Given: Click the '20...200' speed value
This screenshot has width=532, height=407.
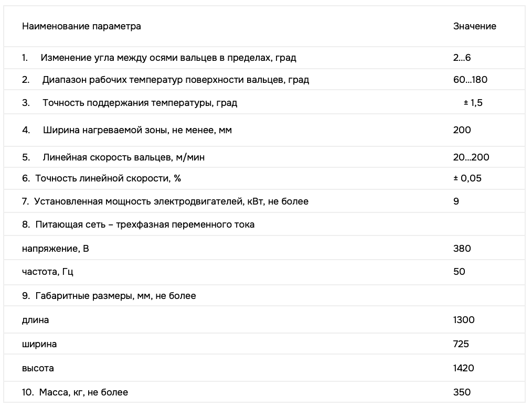Looking at the screenshot, I should pyautogui.click(x=471, y=157).
